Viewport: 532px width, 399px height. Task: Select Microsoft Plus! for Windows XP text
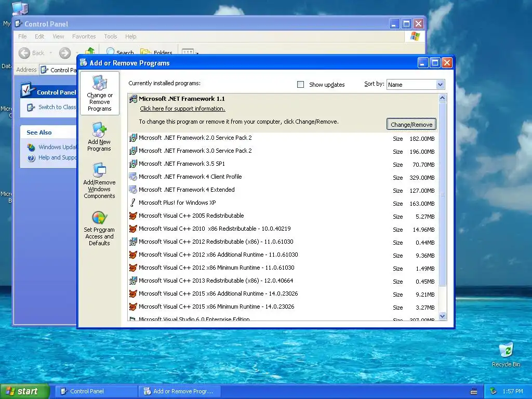pos(177,203)
